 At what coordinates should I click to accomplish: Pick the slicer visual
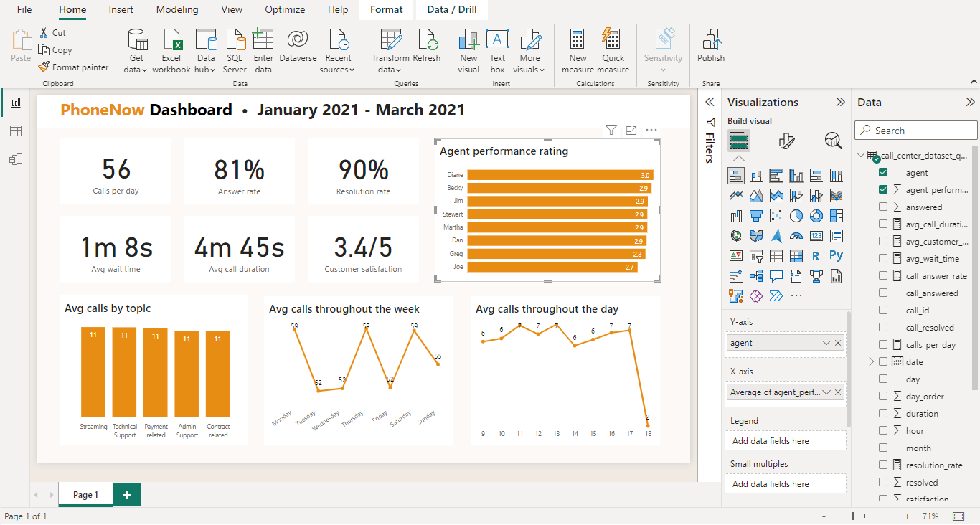tap(756, 255)
